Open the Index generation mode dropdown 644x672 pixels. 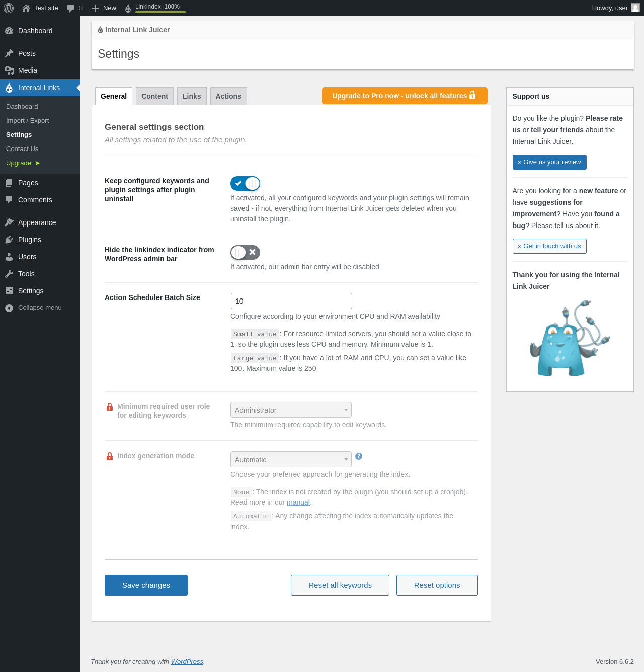[x=291, y=459]
